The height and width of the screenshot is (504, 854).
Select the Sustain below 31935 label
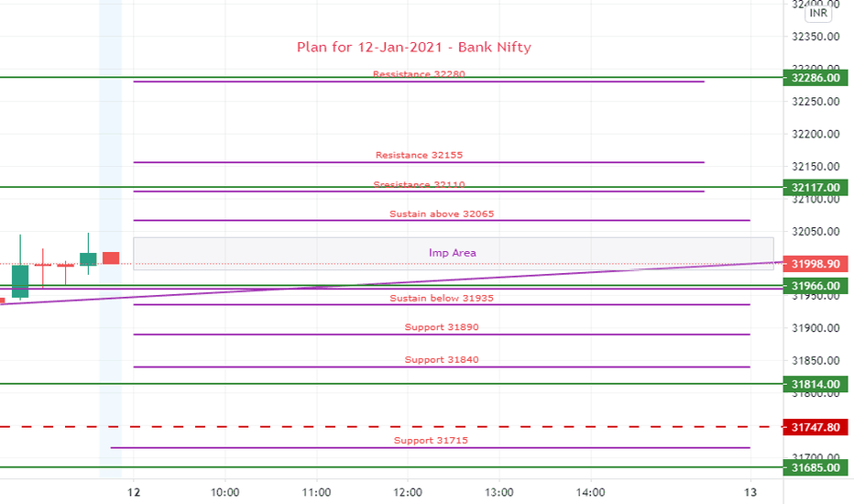pyautogui.click(x=442, y=298)
